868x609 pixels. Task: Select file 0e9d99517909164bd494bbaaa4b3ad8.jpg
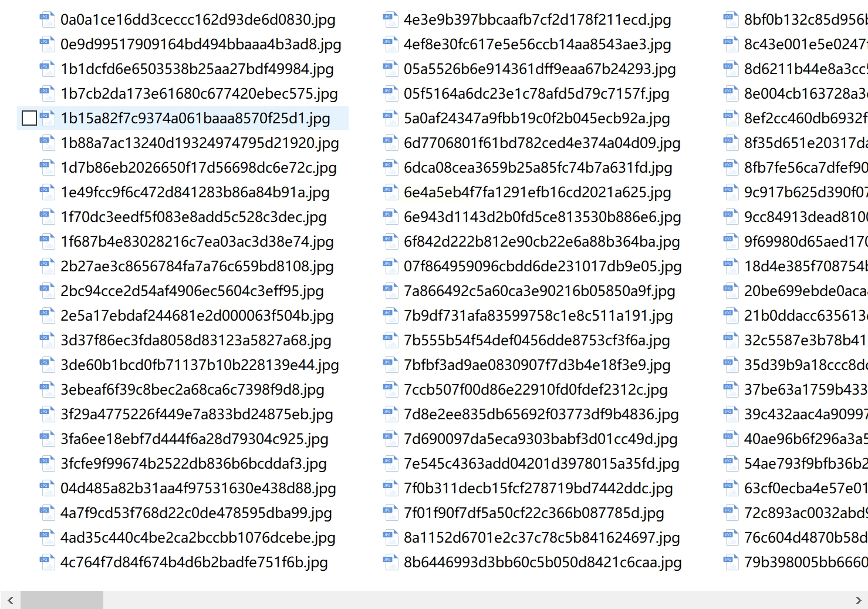(201, 44)
